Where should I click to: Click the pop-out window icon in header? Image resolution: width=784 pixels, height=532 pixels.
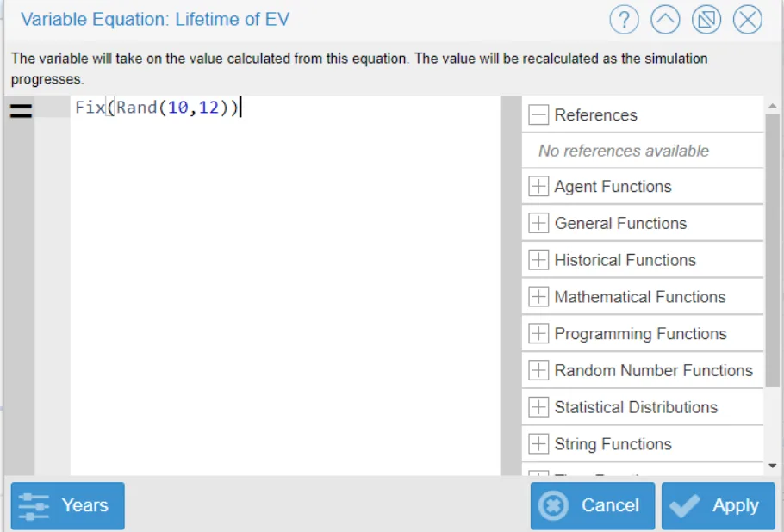pos(706,20)
